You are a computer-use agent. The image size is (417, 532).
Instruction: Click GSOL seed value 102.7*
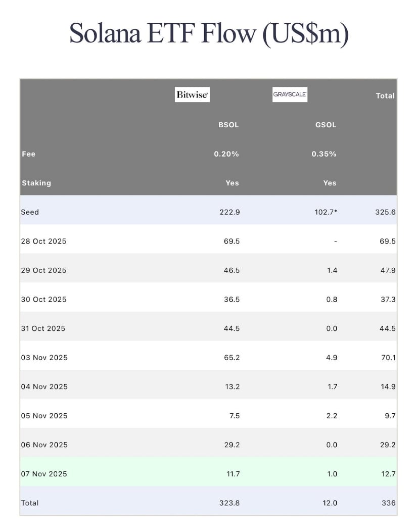326,212
